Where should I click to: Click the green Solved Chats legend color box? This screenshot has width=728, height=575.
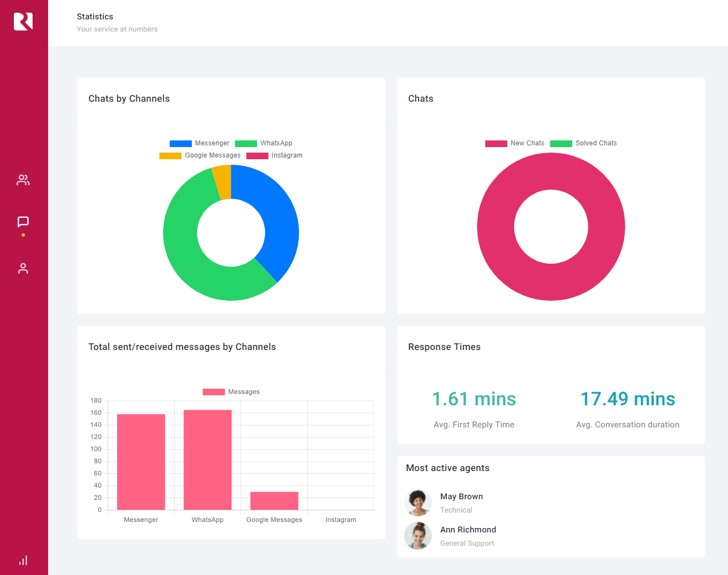tap(561, 143)
